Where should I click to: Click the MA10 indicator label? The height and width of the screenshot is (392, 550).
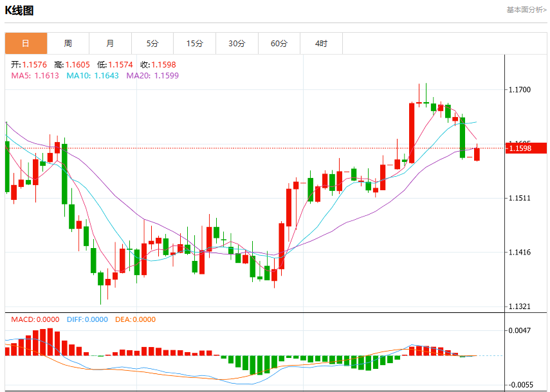point(93,76)
